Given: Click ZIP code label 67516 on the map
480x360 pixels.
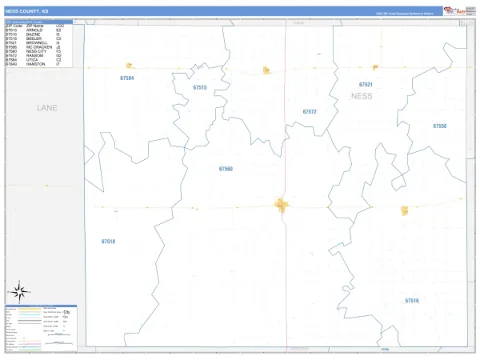Looking at the screenshot, I should [x=412, y=301].
